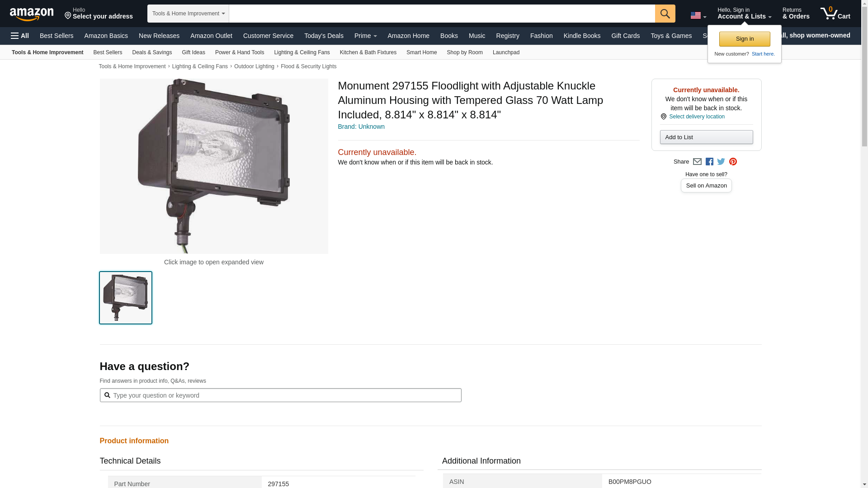Screen dimensions: 868x488
Task: Click the search magnifier button
Action: (665, 14)
